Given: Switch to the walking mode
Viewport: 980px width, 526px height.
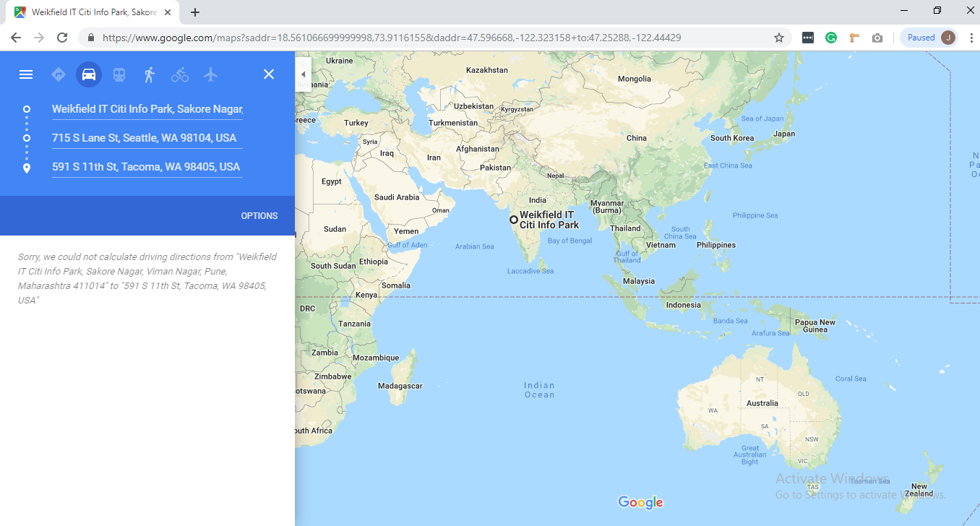Looking at the screenshot, I should pos(150,74).
